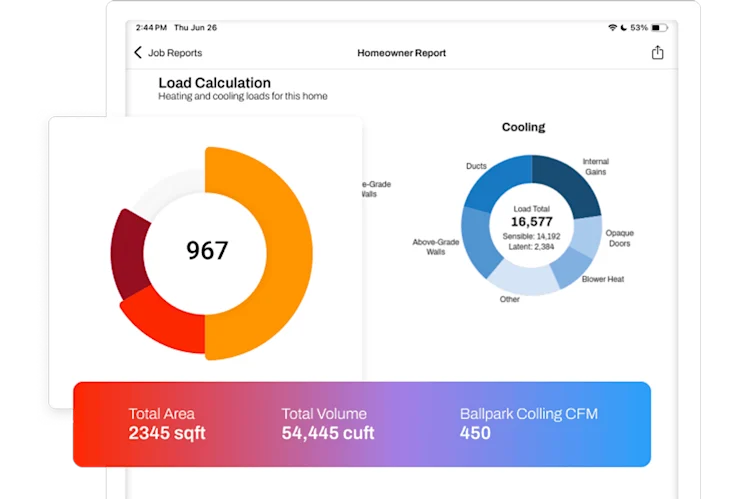Tap the heating and cooling loads subtitle
This screenshot has width=750, height=499.
pos(243,96)
